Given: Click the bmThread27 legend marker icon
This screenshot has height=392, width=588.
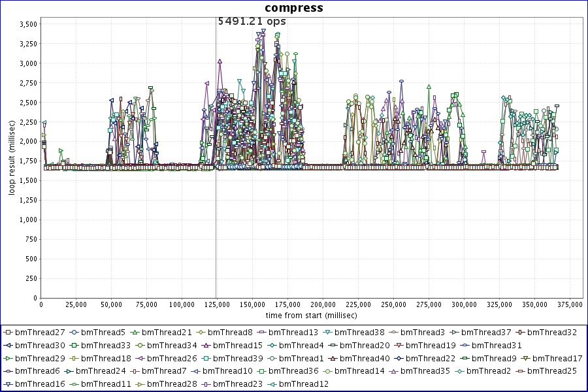Looking at the screenshot, I should pos(8,333).
